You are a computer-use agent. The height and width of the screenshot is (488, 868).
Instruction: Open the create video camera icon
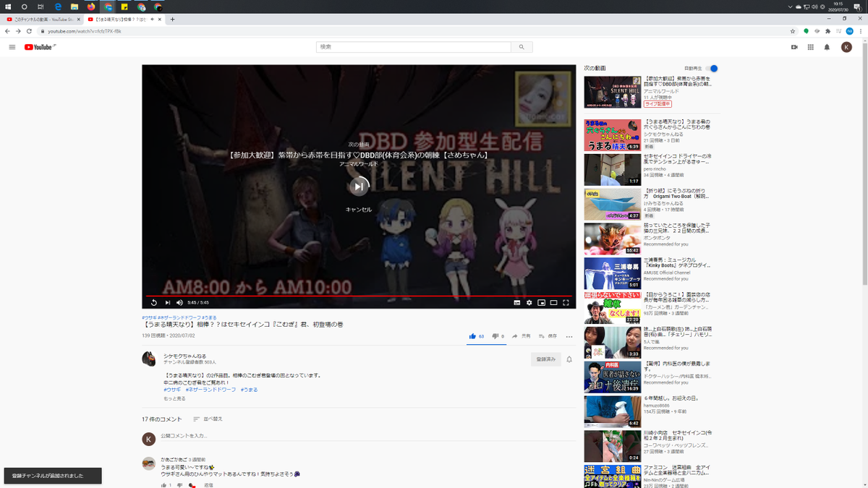(x=793, y=47)
